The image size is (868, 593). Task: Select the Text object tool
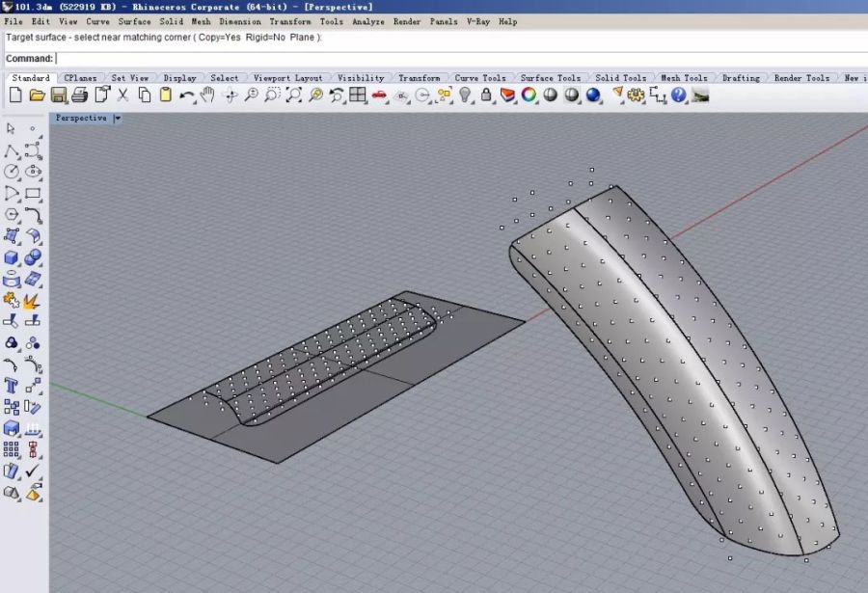coord(12,386)
